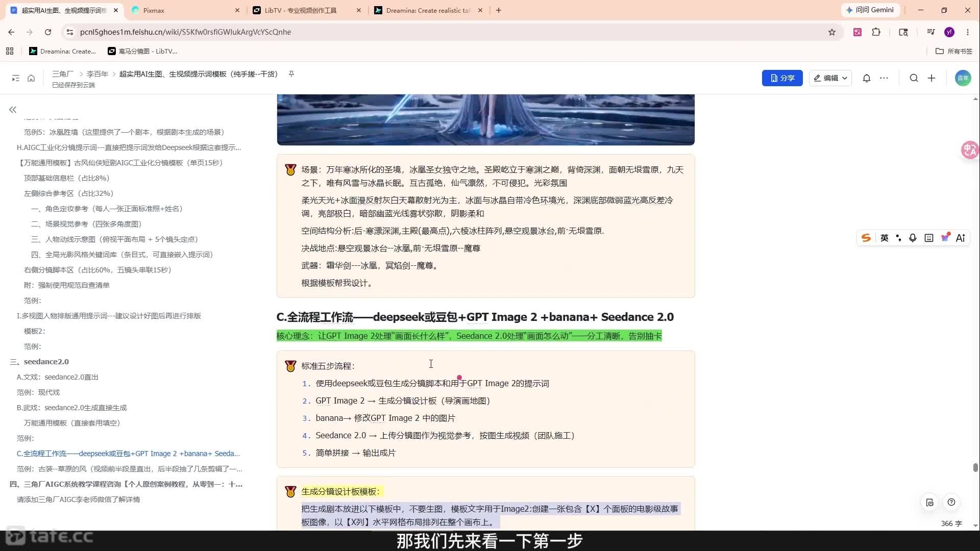Go to outline item 范例5：冰凰胜境
Viewport: 980px width, 551px height.
click(x=124, y=132)
